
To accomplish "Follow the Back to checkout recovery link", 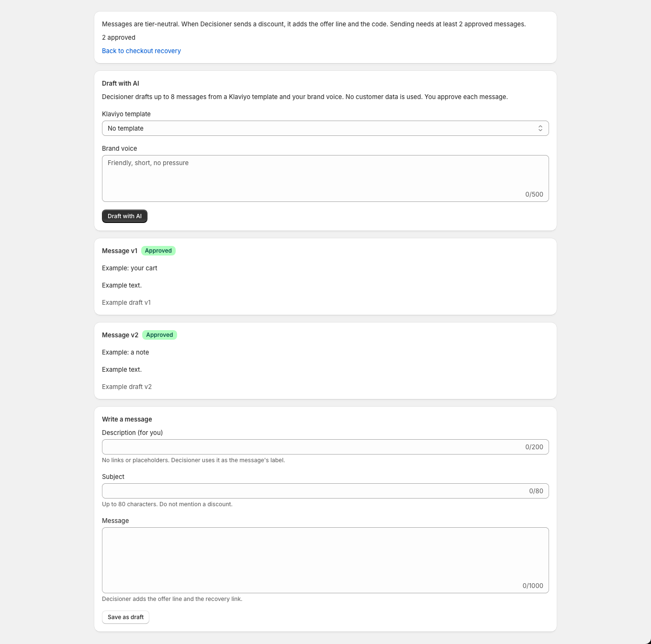I will (x=141, y=51).
